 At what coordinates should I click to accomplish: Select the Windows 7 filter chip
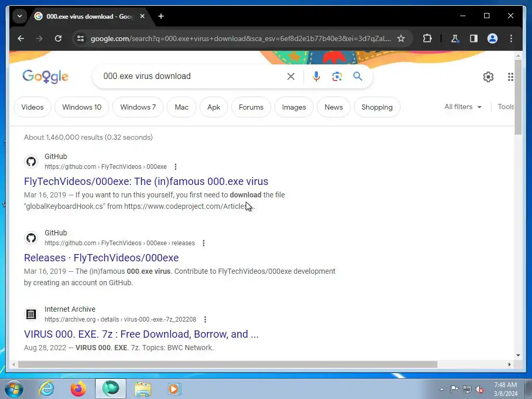(x=138, y=107)
